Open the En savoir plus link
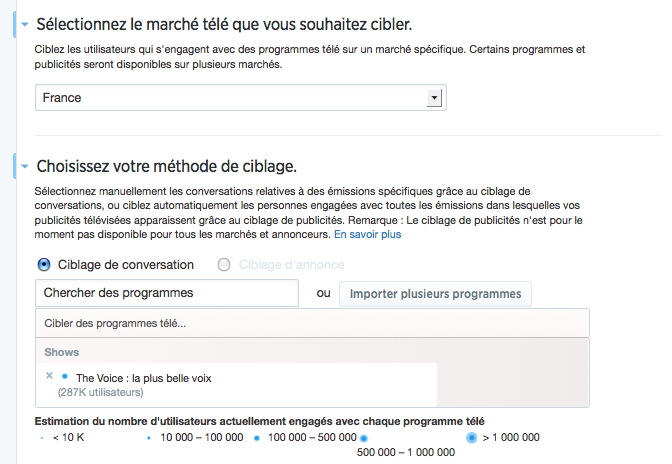672x464 pixels. point(368,235)
